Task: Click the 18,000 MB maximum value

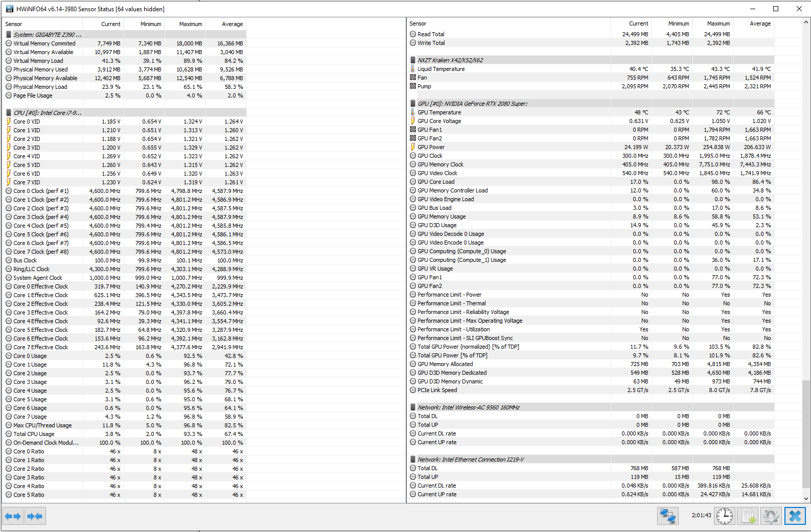Action: 189,43
